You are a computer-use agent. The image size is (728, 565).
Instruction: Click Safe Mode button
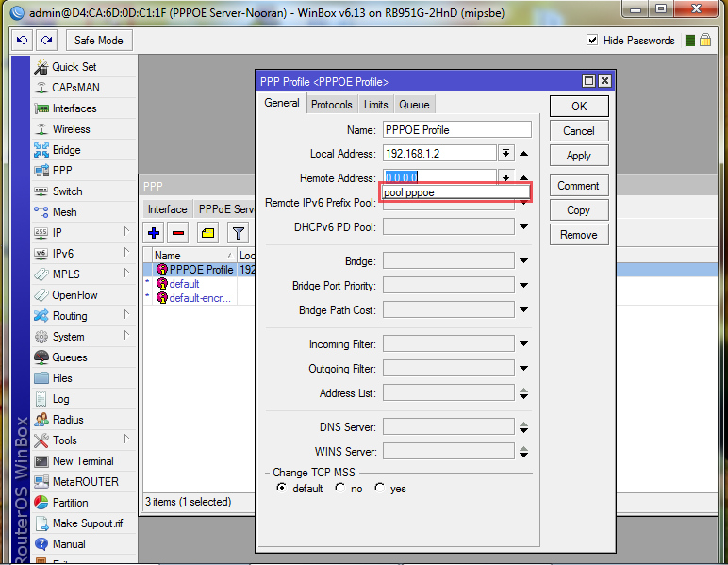99,41
